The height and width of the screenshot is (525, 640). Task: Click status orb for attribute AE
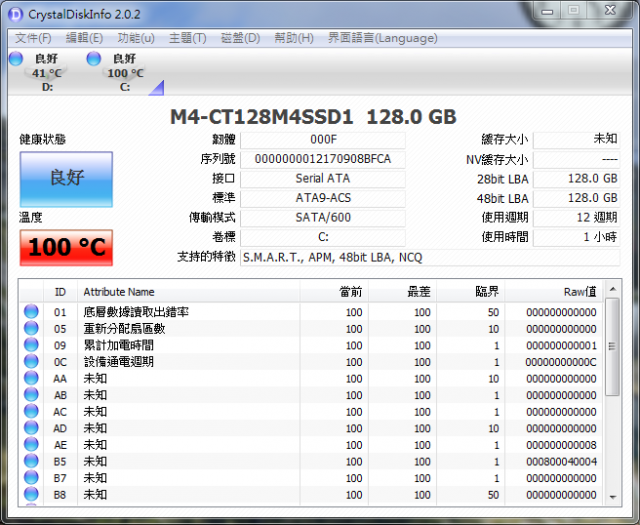(x=31, y=444)
